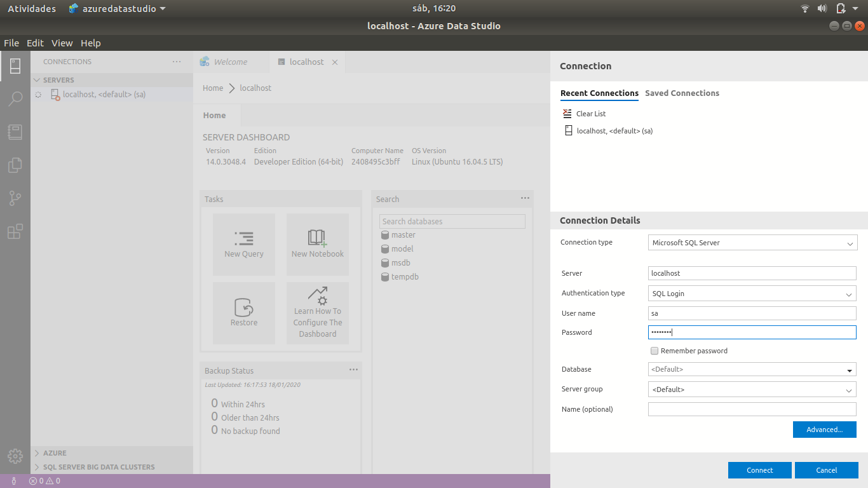Switch to the Recent Connections tab

click(x=599, y=93)
